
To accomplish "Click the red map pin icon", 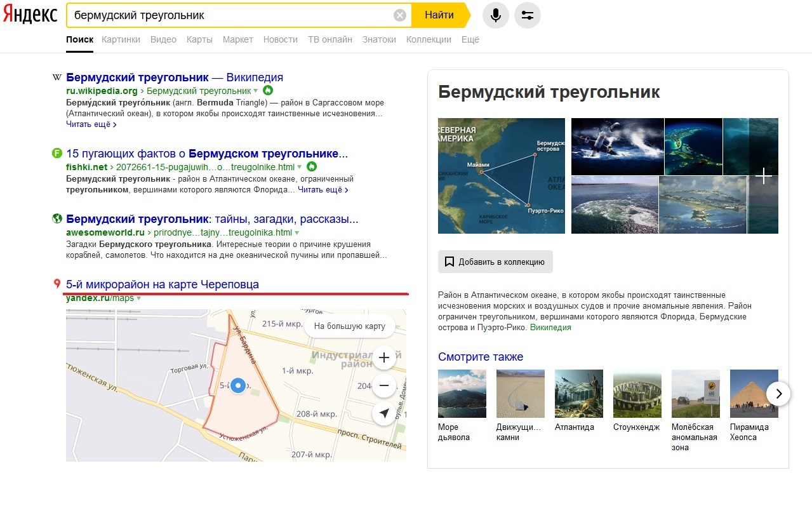I will (x=57, y=284).
